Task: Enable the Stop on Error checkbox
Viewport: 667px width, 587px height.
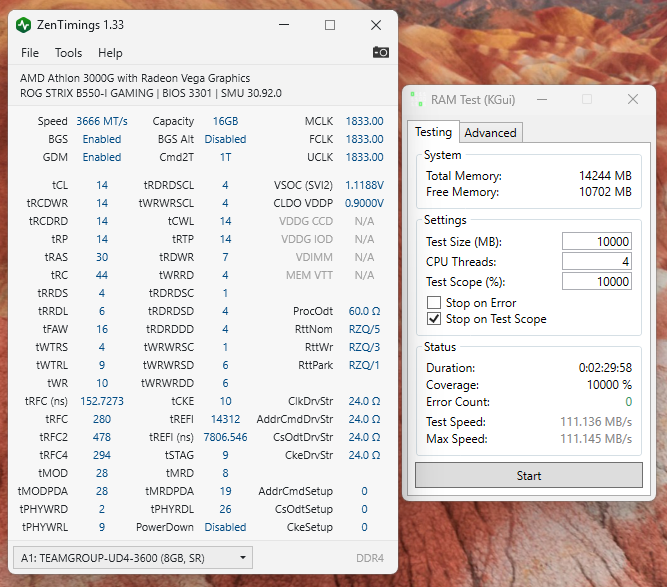Action: point(434,302)
